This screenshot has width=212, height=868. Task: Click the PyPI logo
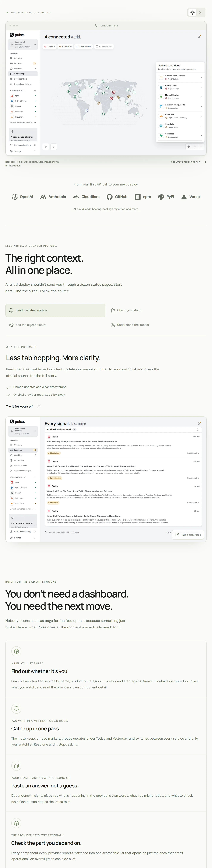(x=166, y=197)
